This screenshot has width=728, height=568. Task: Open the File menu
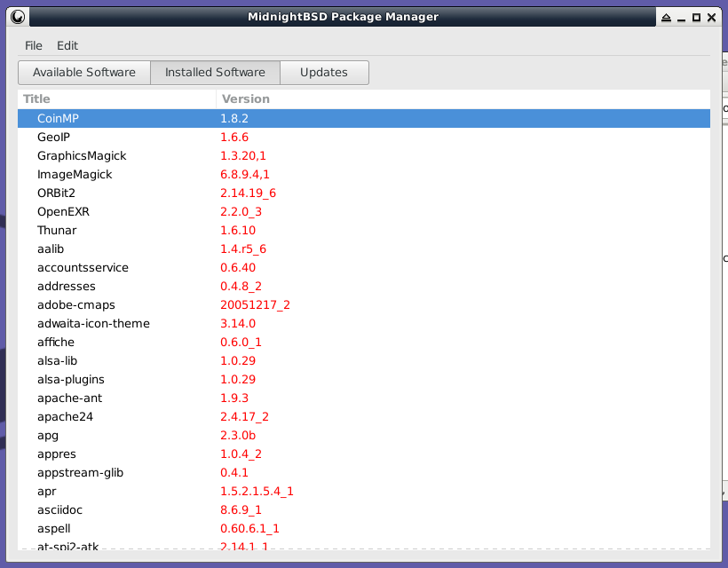click(34, 45)
